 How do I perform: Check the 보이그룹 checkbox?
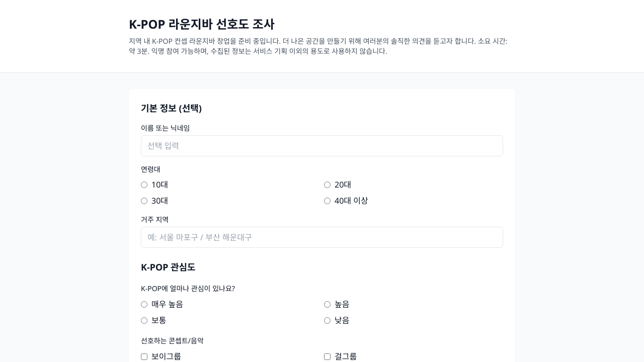[144, 356]
